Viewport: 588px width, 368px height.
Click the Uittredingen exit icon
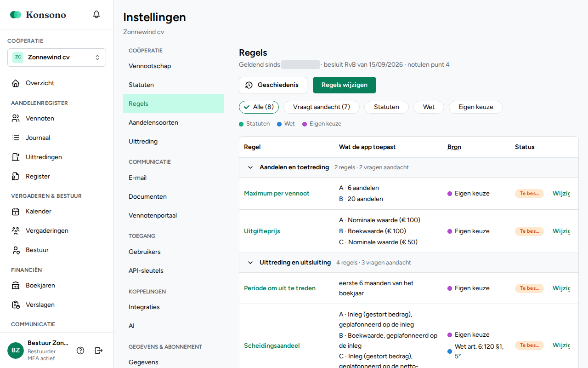click(16, 157)
